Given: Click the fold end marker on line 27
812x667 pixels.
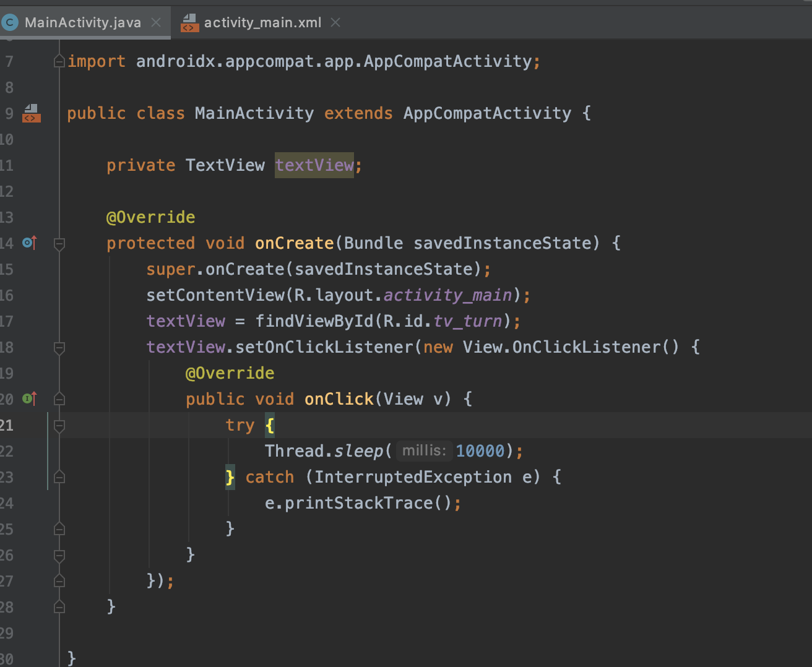Looking at the screenshot, I should point(59,581).
